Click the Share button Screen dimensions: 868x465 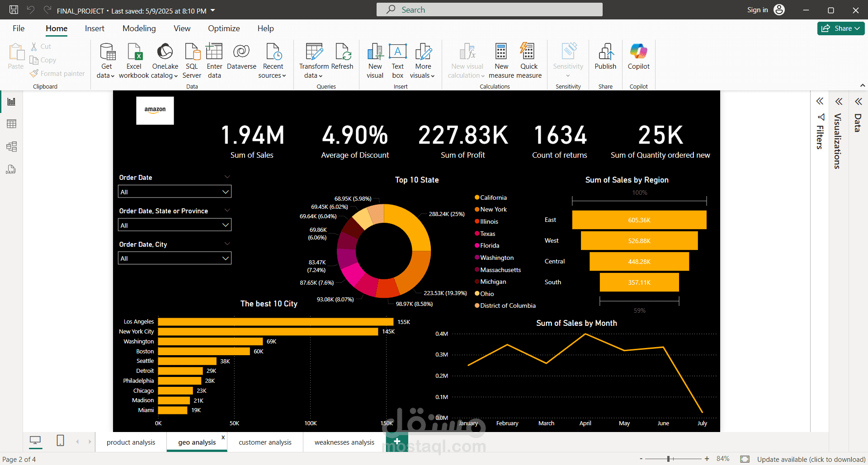click(840, 28)
